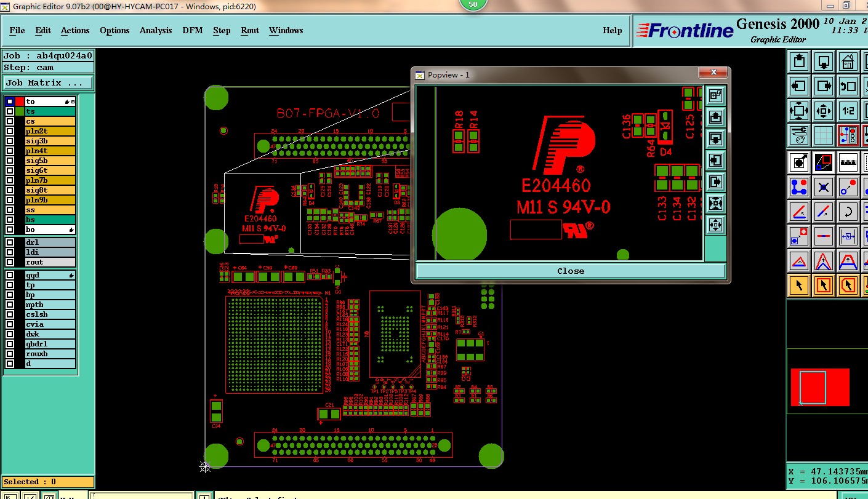Open the graphic tools palette icon
This screenshot has width=868, height=499.
[799, 135]
